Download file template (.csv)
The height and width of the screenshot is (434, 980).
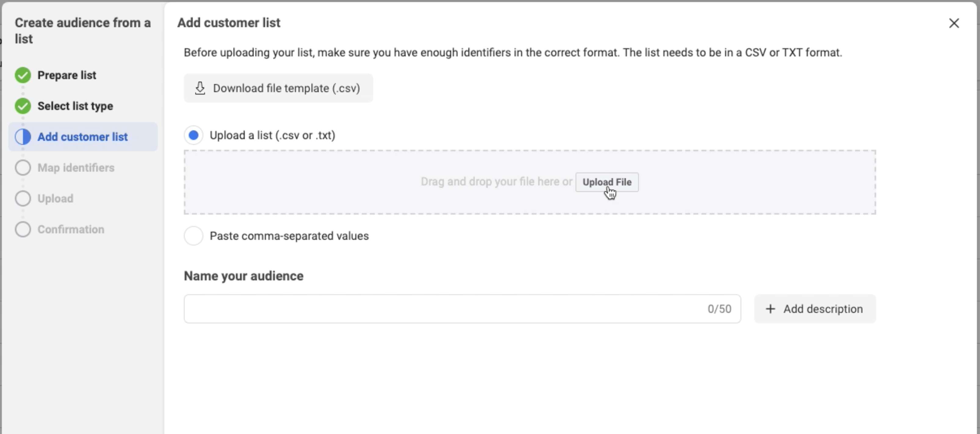279,88
